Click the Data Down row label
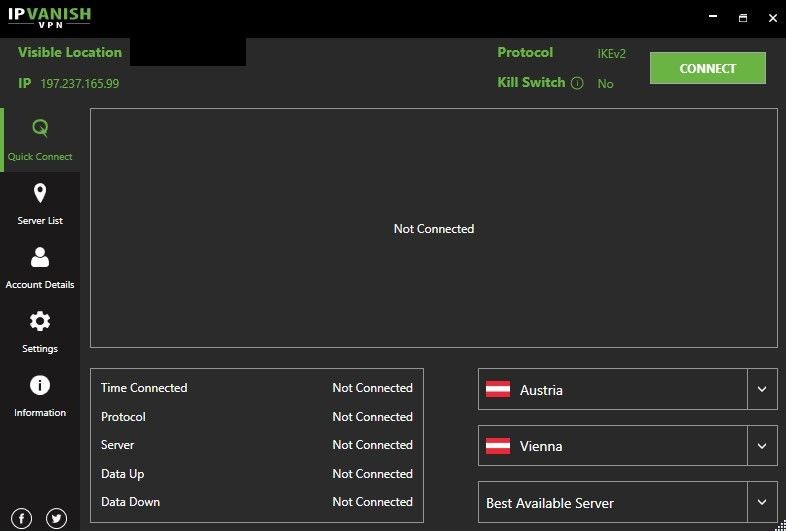The height and width of the screenshot is (531, 786). coord(130,502)
